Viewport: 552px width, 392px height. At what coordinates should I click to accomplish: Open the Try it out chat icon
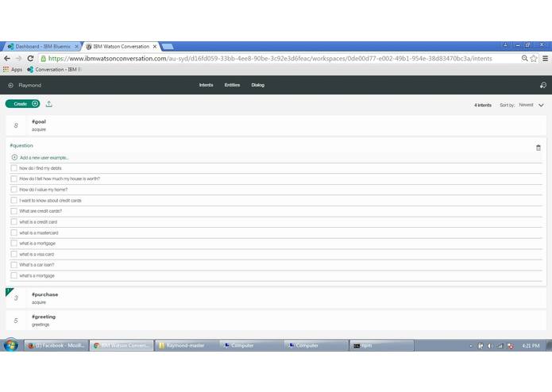tap(542, 85)
